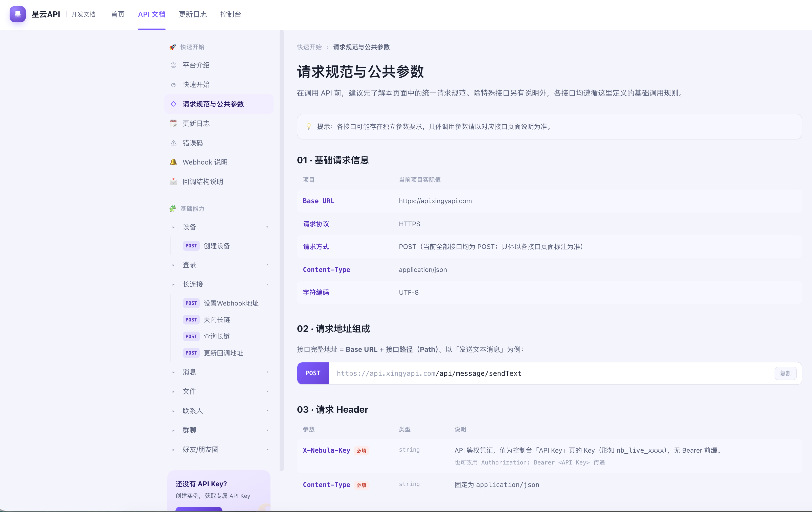
Task: Click the puzzle icon beside 基础能力
Action: (173, 209)
